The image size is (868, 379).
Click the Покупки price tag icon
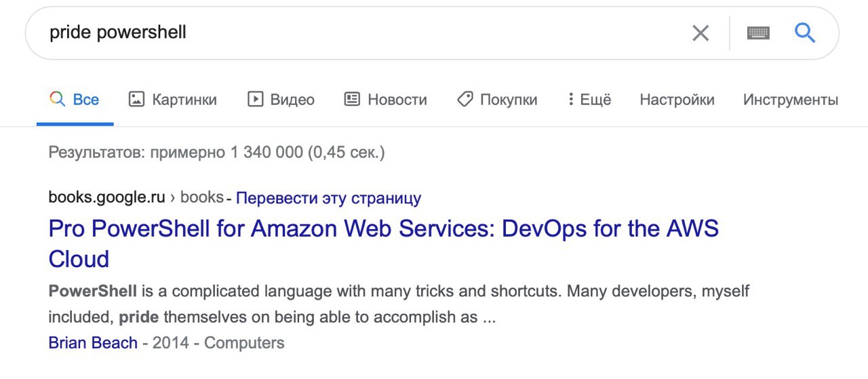465,100
